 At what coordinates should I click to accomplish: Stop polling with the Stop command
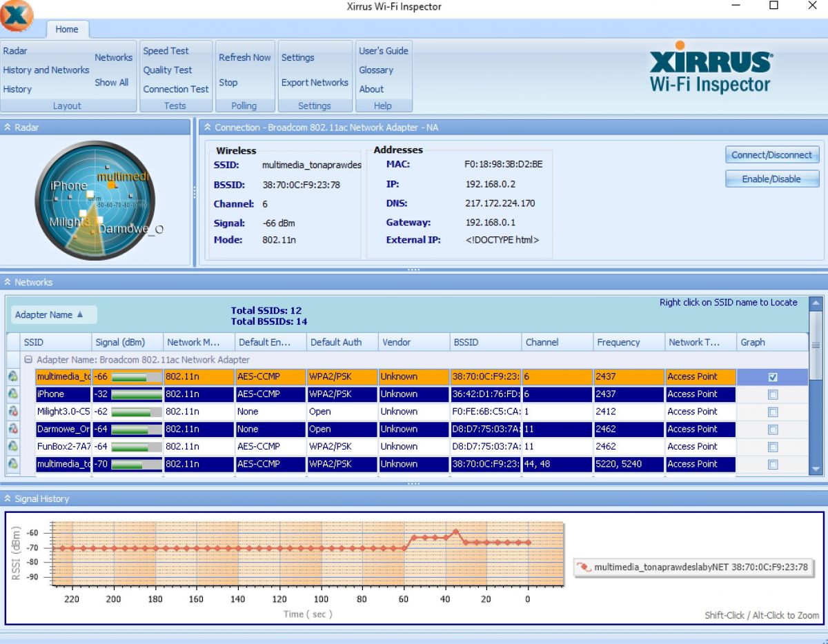pos(228,83)
